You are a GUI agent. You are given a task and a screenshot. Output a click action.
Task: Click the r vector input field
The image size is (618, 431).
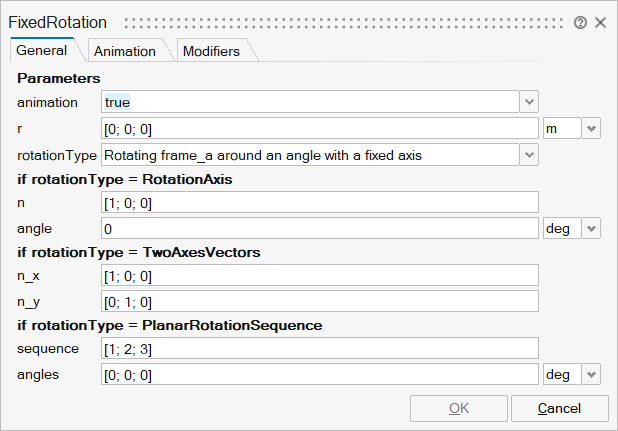(320, 129)
